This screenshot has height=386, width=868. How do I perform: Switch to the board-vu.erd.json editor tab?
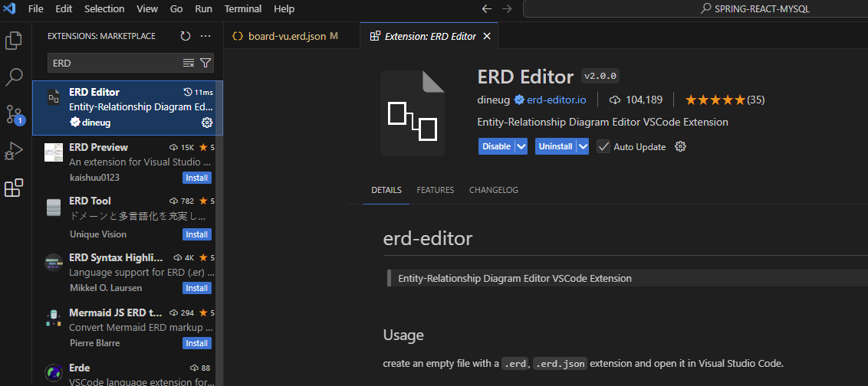291,36
